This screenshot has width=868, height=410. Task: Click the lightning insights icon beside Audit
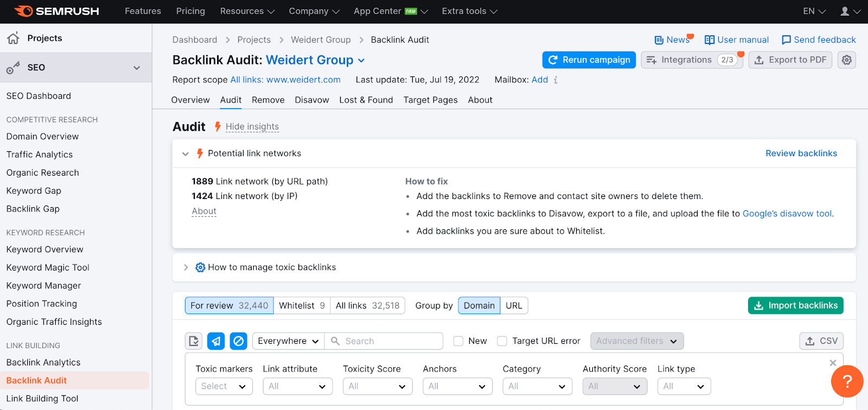click(218, 126)
